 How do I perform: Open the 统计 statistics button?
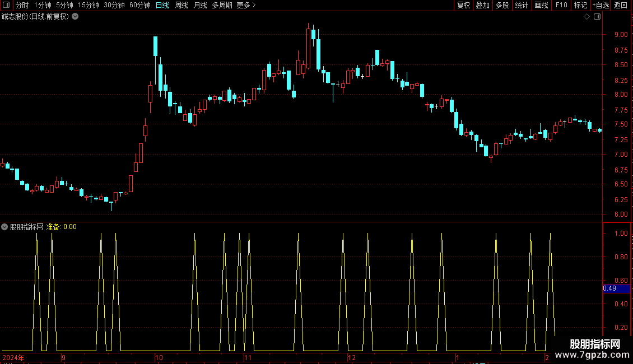pos(522,5)
